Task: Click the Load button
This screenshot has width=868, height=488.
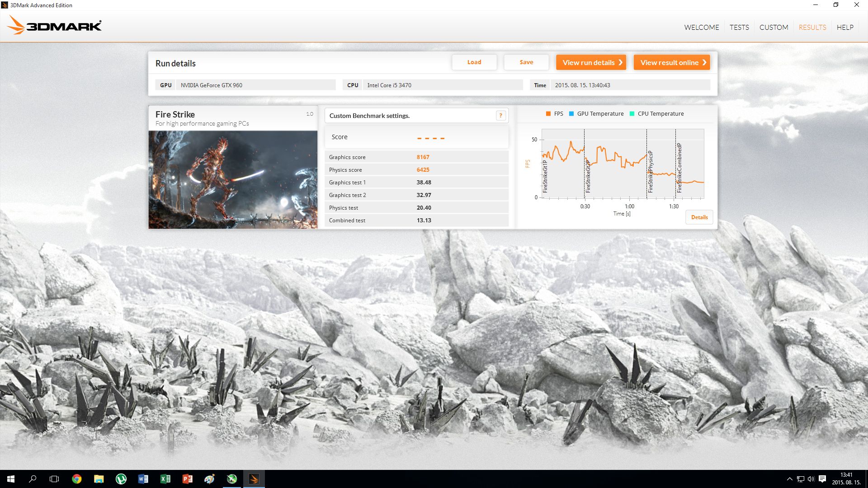Action: pos(474,62)
